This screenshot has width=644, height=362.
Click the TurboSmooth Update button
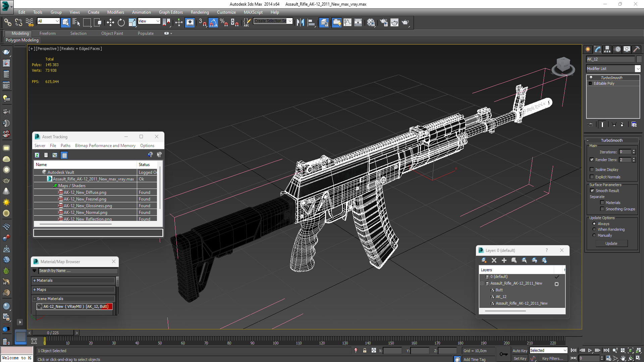point(611,243)
